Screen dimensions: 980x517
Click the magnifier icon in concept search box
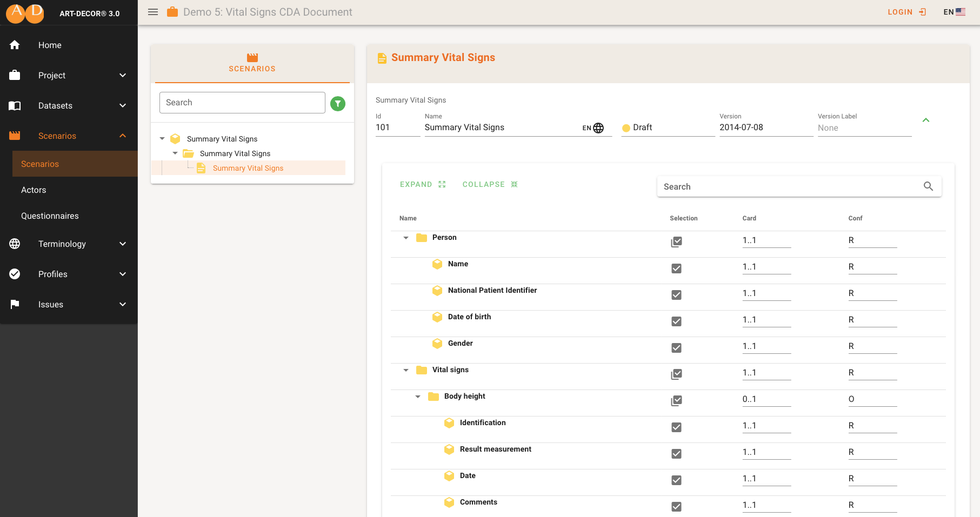point(928,186)
